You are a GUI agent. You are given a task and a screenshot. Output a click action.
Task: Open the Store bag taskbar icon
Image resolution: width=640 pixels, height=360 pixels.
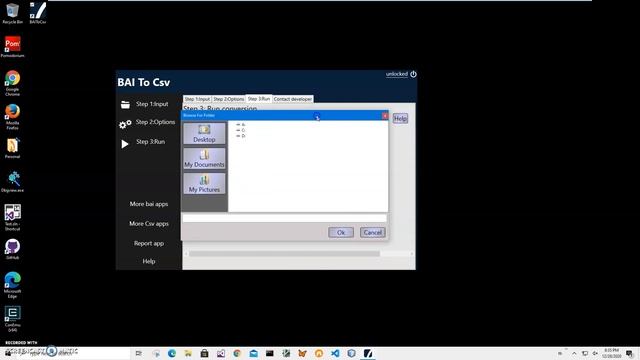[x=204, y=353]
